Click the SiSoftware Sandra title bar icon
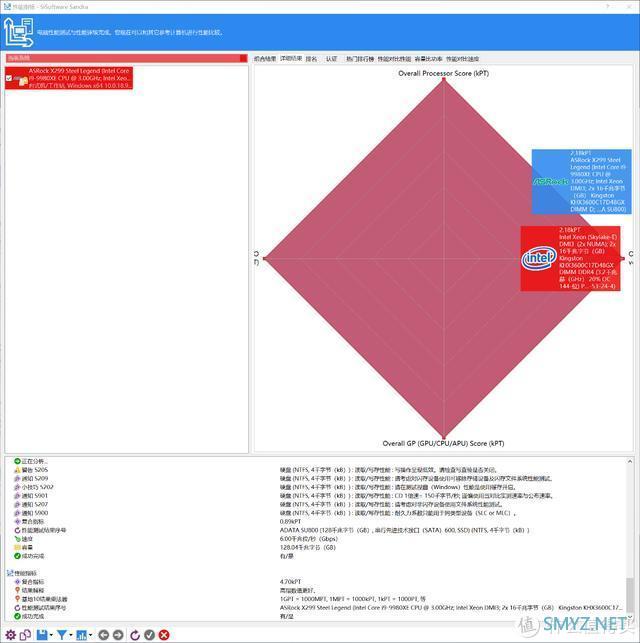This screenshot has height=643, width=640. point(7,7)
